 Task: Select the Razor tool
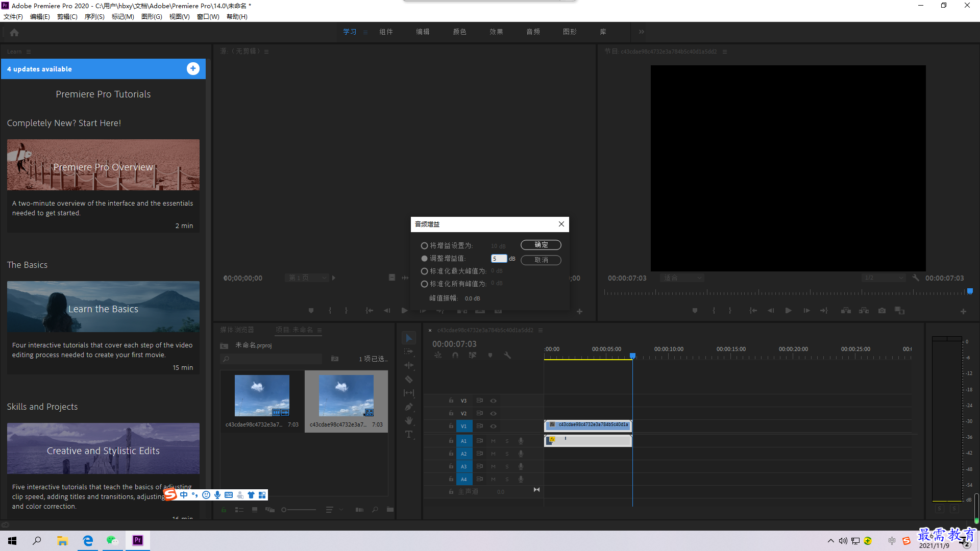pos(409,379)
